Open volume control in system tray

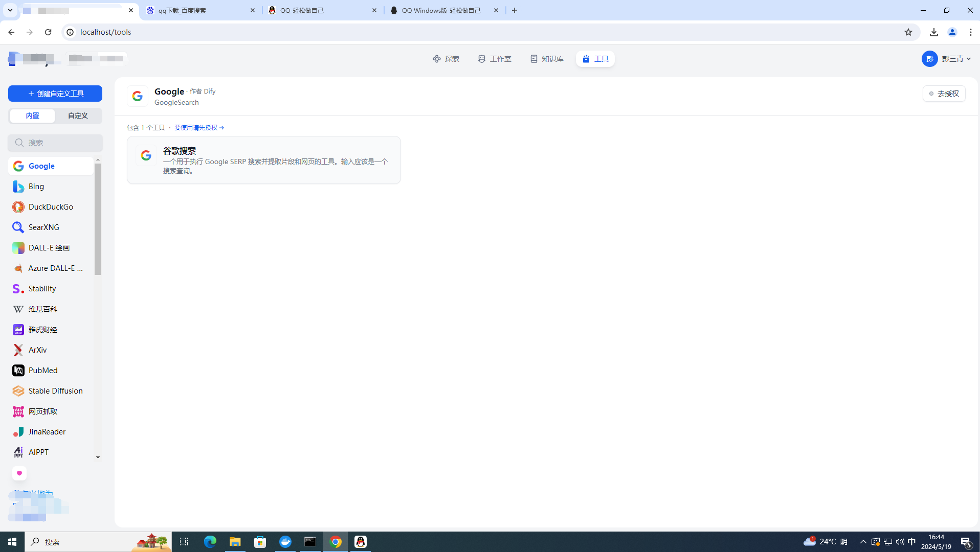coord(900,542)
